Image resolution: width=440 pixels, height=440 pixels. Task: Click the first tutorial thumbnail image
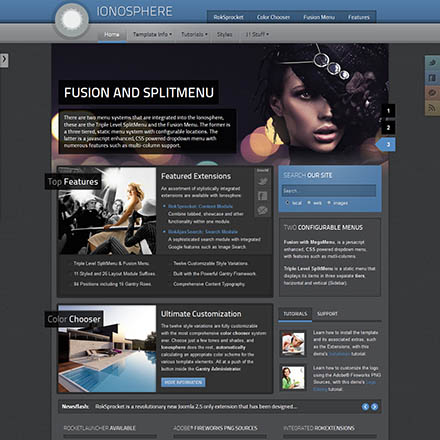tap(293, 344)
